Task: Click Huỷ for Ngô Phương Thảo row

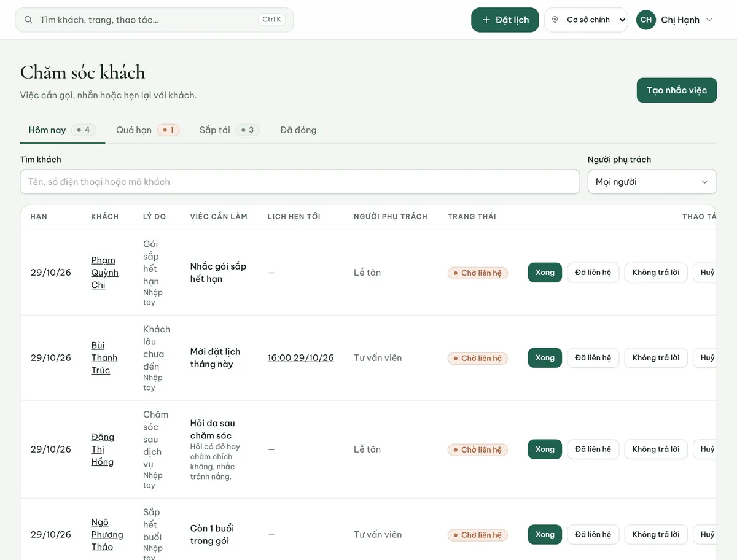Action: coord(706,534)
